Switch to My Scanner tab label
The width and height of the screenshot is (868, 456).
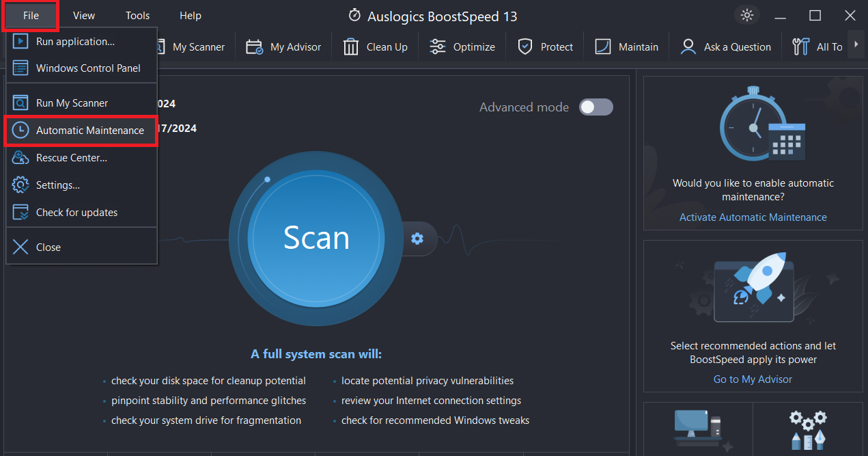(x=199, y=47)
